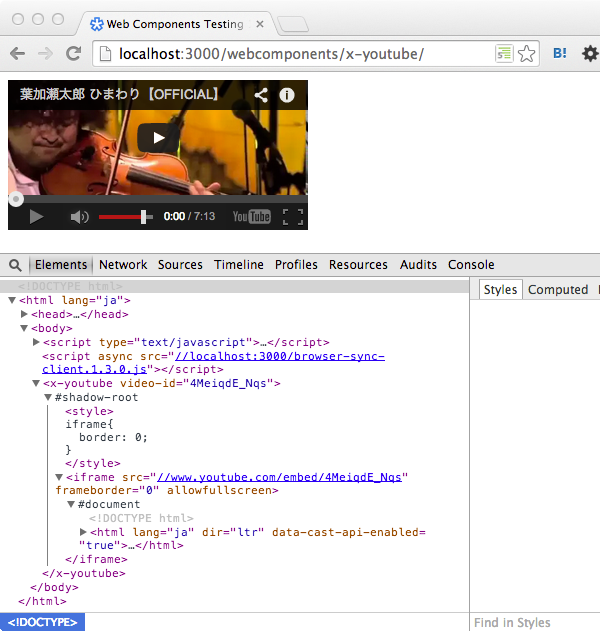Click the page icon in the address bar

[105, 54]
